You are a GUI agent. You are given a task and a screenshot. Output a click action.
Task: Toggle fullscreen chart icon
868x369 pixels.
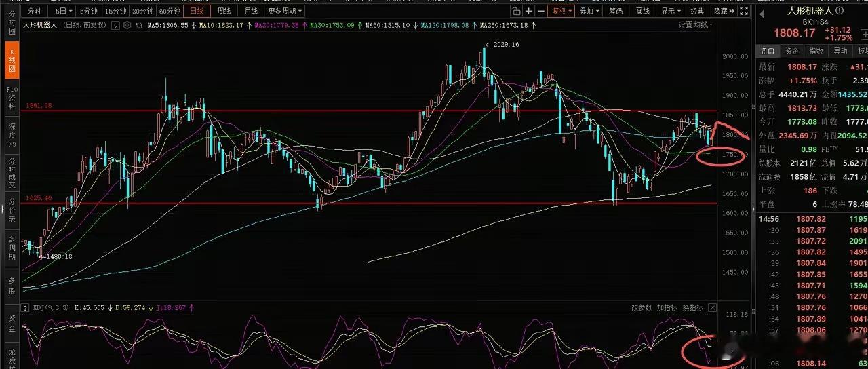(x=745, y=11)
